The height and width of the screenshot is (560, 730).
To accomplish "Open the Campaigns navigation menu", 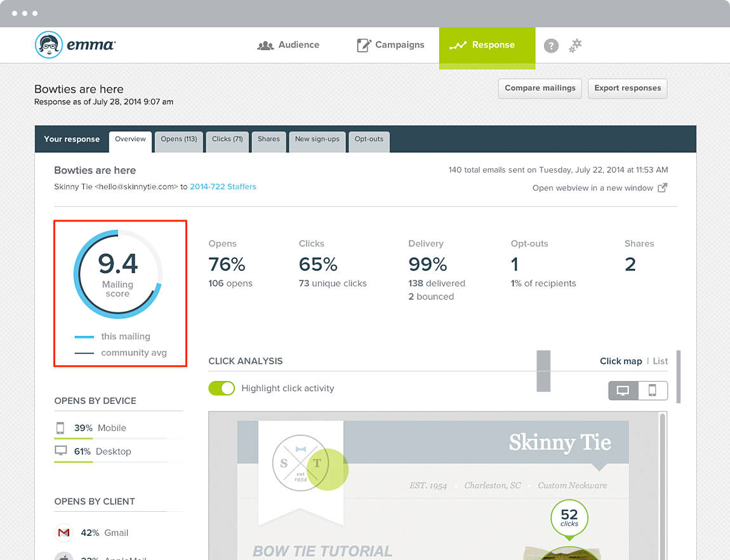I will 390,45.
